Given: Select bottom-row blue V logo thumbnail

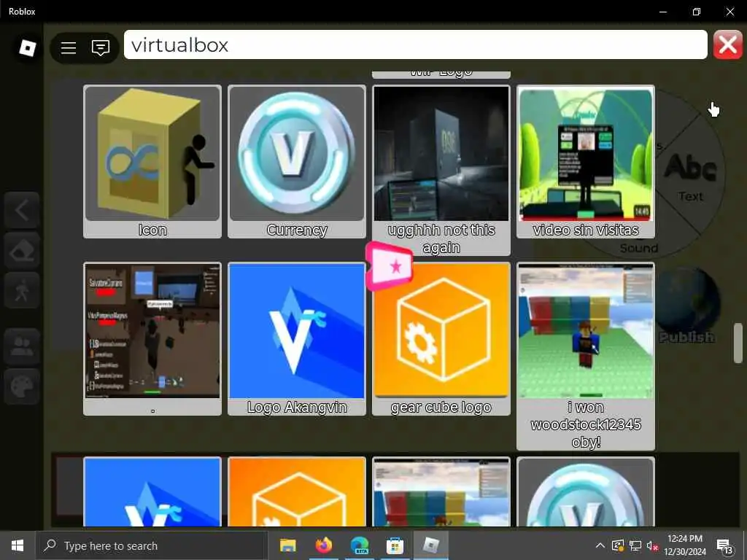Looking at the screenshot, I should [x=152, y=492].
